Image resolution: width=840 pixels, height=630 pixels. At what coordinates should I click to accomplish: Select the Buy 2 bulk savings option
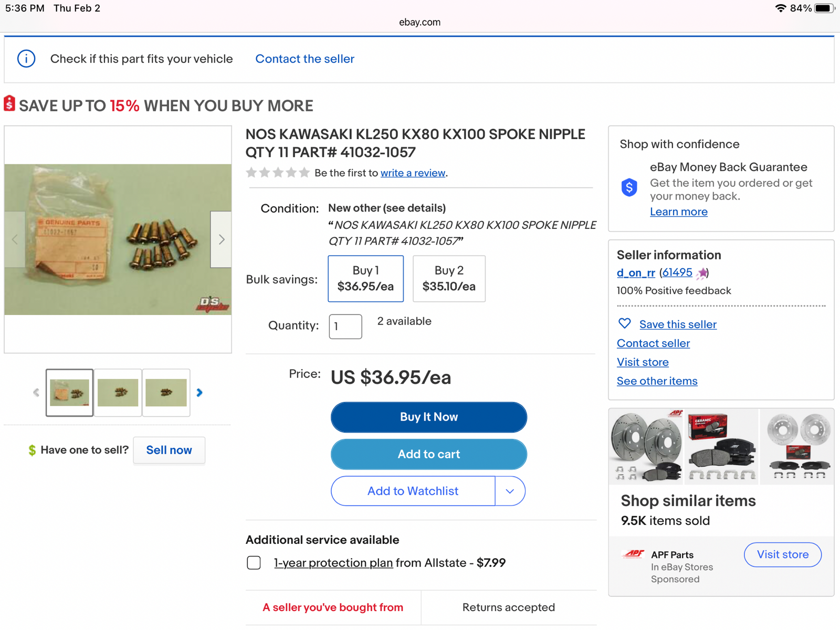point(449,279)
